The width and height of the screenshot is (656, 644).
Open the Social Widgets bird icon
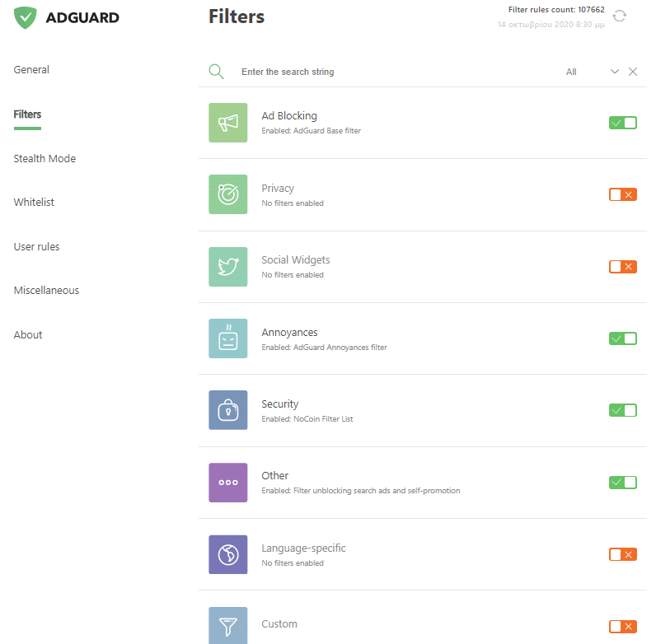coord(228,267)
